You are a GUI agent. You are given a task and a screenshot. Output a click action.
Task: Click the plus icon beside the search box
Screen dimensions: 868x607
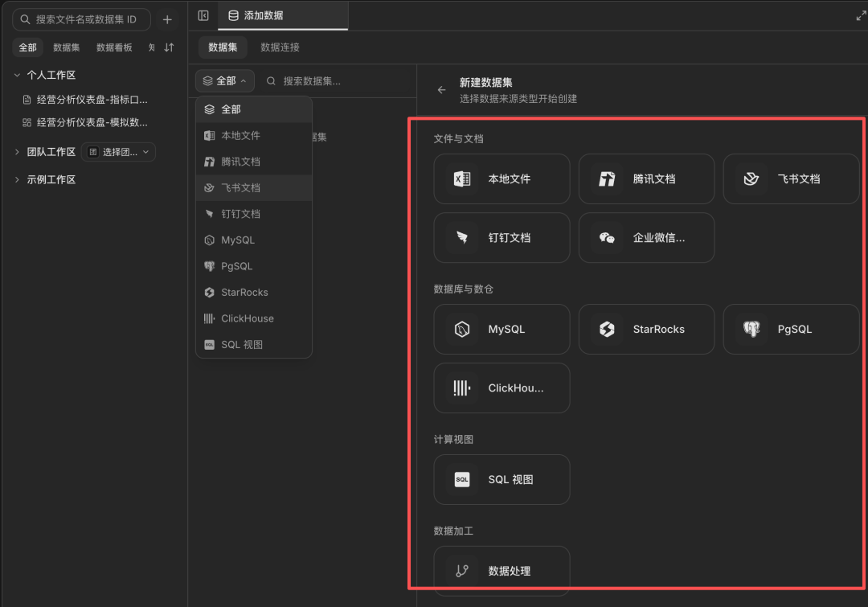(167, 19)
